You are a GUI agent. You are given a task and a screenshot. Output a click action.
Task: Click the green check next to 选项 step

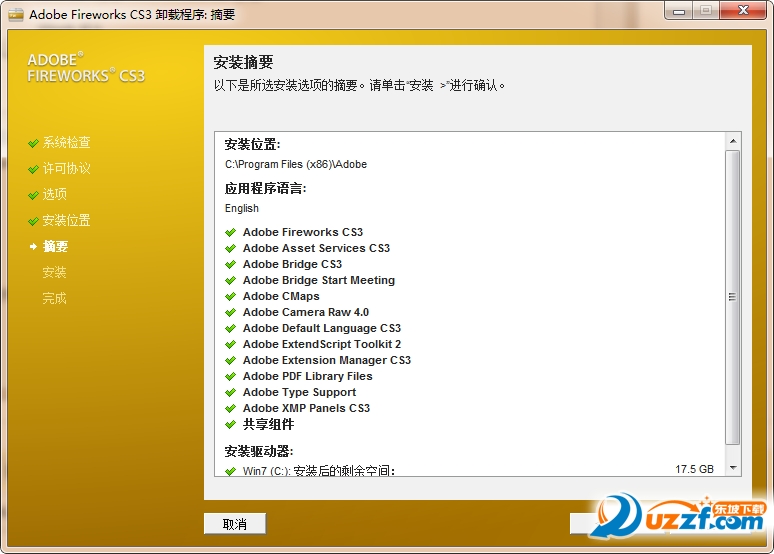(34, 195)
